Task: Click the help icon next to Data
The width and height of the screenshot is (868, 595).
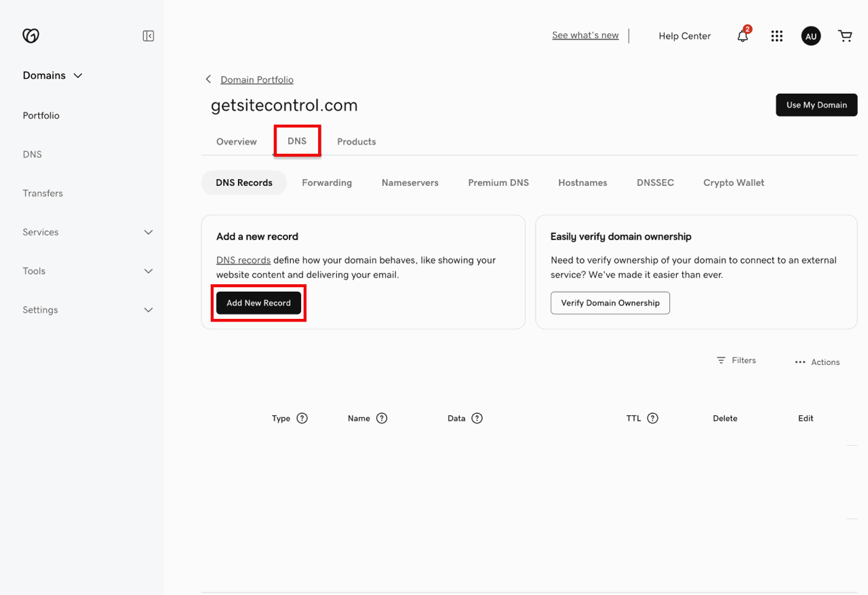Action: click(x=477, y=419)
